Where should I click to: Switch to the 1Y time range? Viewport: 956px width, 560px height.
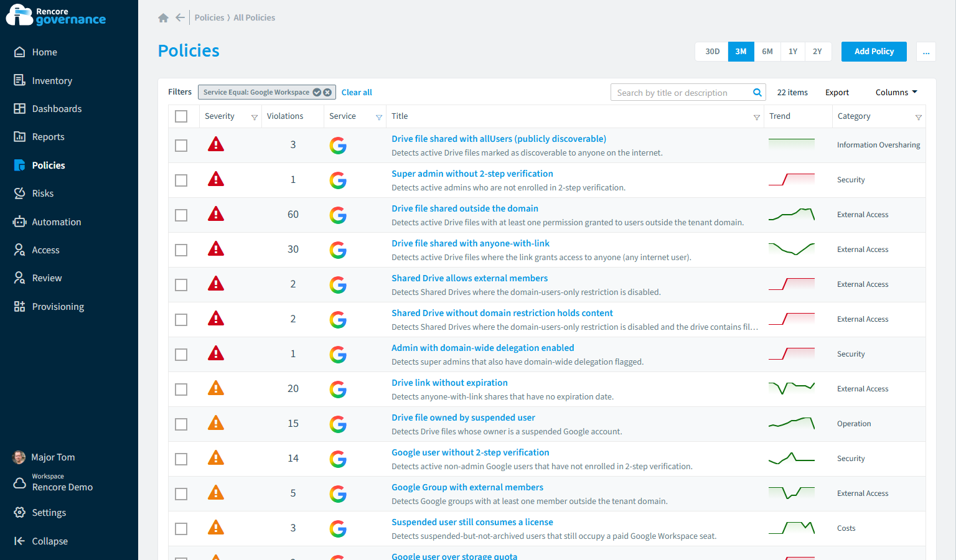(793, 52)
